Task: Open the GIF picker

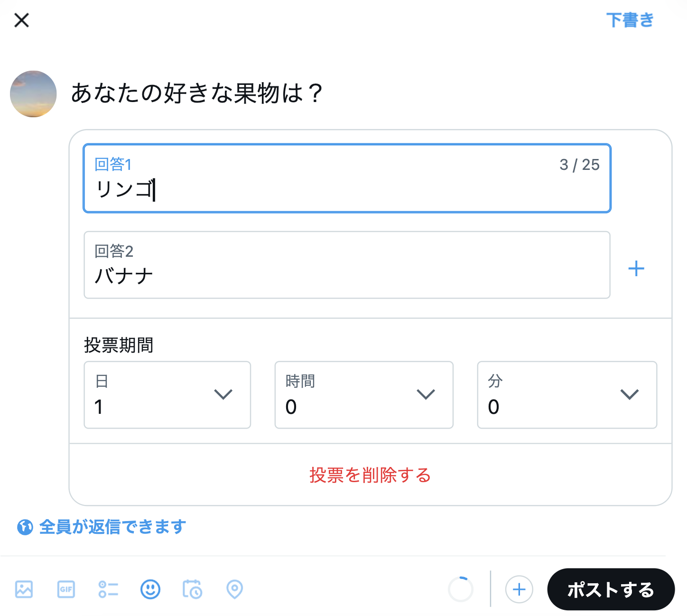Action: 66,589
